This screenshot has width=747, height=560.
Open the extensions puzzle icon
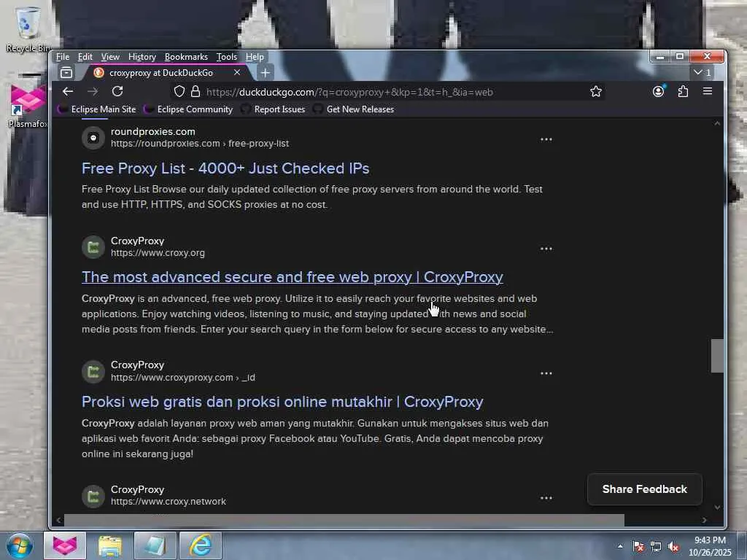click(683, 91)
